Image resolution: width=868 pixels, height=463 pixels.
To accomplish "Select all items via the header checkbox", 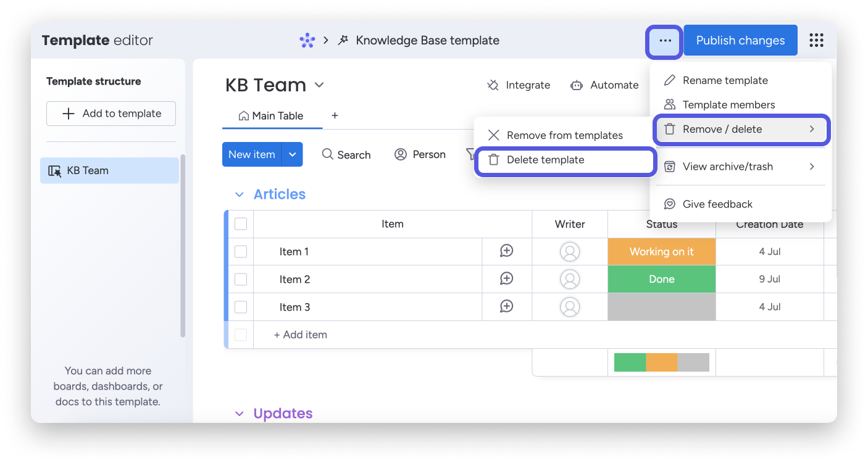I will click(x=241, y=224).
